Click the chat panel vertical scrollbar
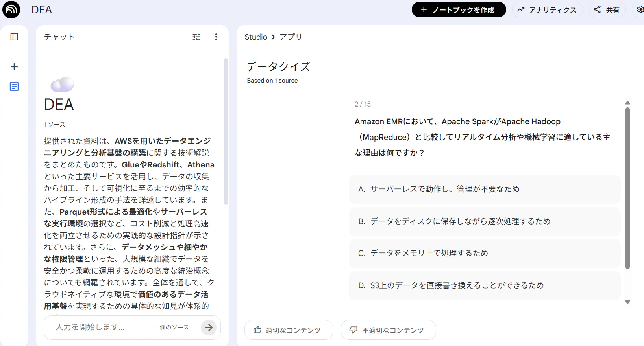Viewport: 644px width, 346px height. 226,131
